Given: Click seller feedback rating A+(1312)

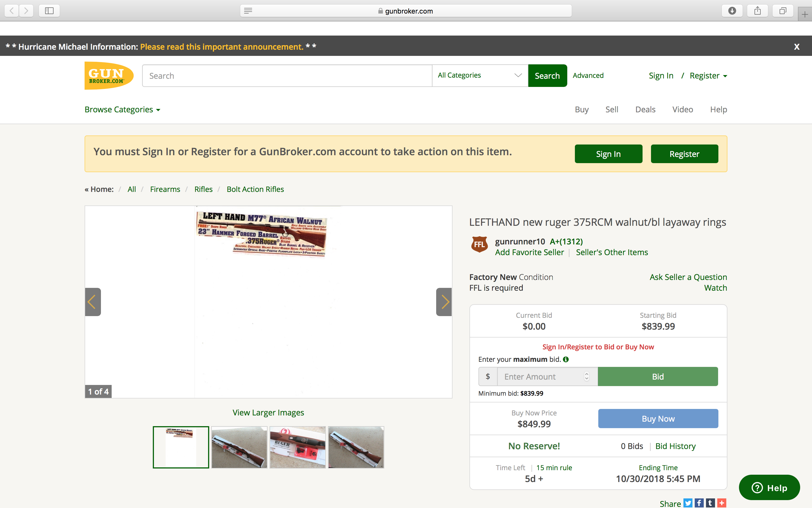Looking at the screenshot, I should click(x=566, y=241).
